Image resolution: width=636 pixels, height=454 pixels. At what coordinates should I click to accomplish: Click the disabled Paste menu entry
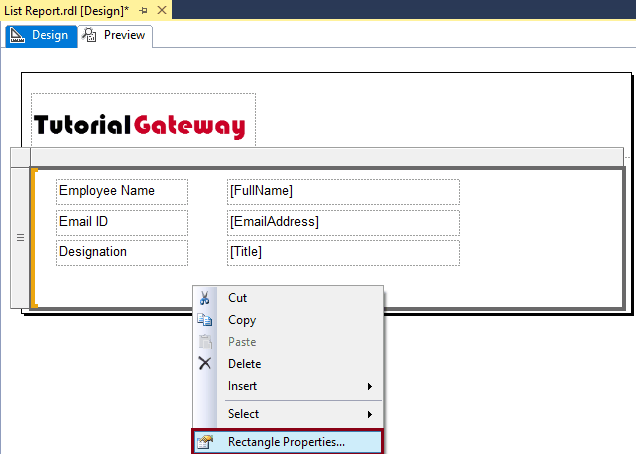[x=288, y=342]
